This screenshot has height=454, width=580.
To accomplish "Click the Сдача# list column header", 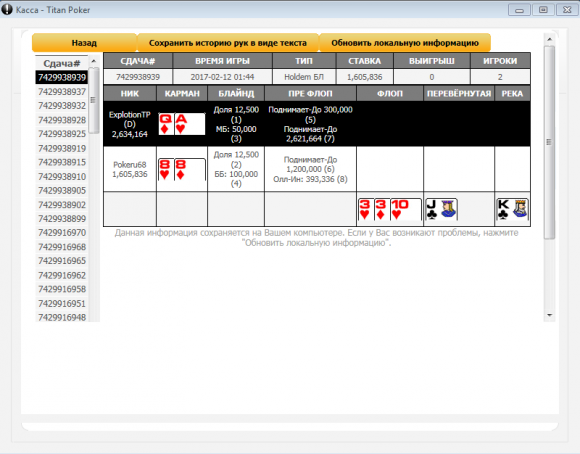I will click(x=62, y=63).
